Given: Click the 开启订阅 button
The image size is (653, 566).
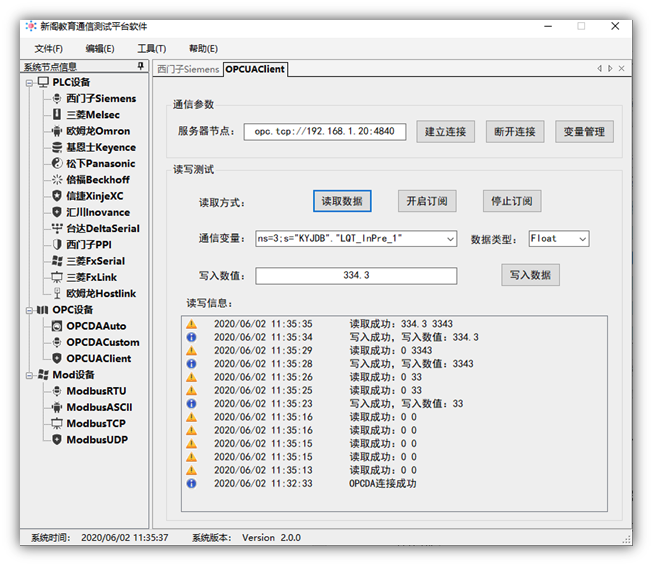Looking at the screenshot, I should (x=427, y=201).
